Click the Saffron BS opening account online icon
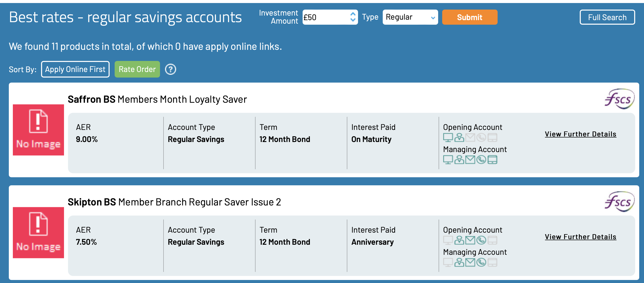The width and height of the screenshot is (644, 283). (448, 137)
